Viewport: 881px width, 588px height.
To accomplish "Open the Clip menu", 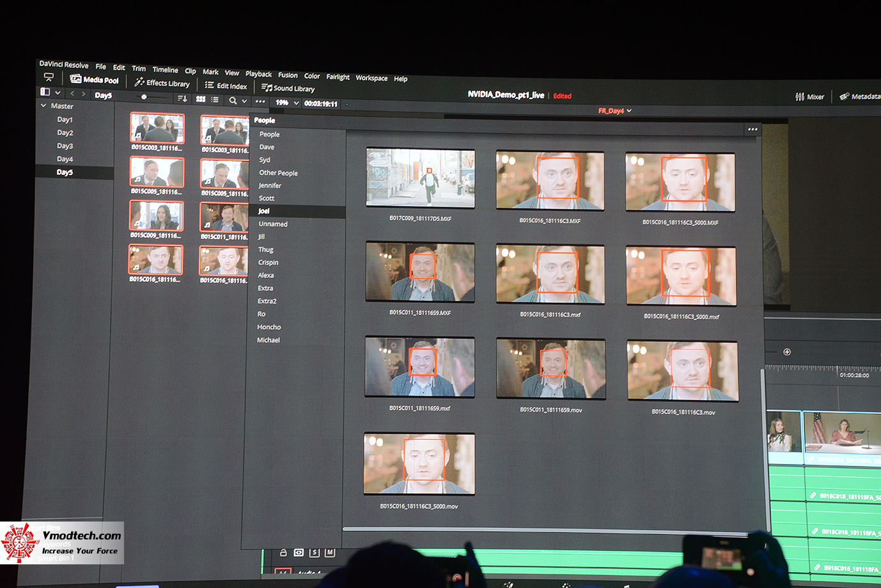I will click(x=191, y=71).
